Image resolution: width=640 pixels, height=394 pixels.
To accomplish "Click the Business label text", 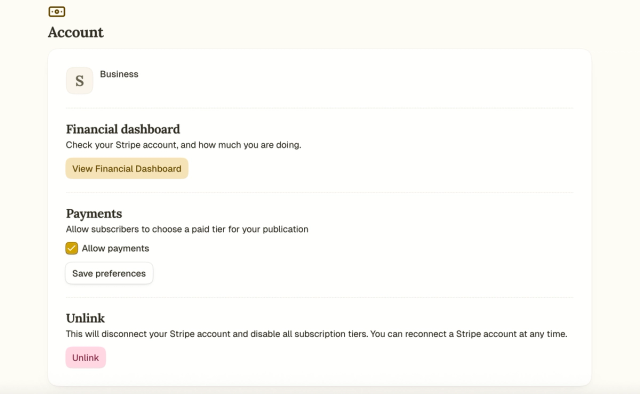I will point(119,74).
